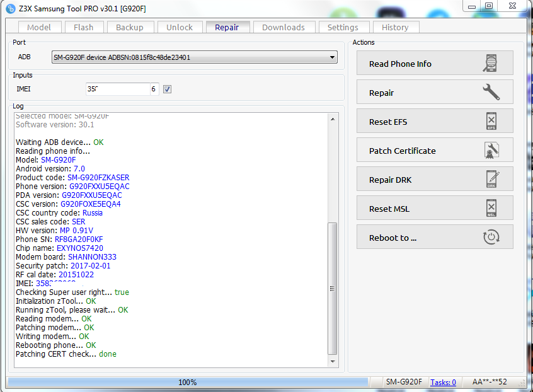Open the Model tab
Image resolution: width=533 pixels, height=392 pixels.
39,27
